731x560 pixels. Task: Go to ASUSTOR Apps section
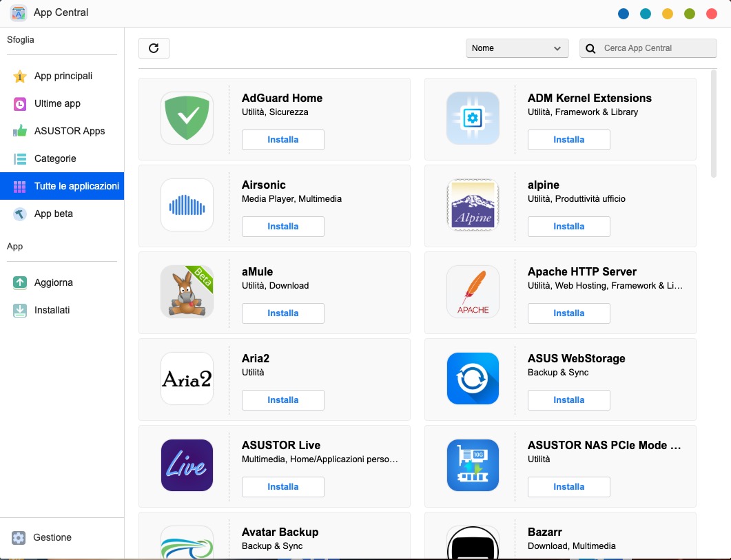(x=62, y=131)
